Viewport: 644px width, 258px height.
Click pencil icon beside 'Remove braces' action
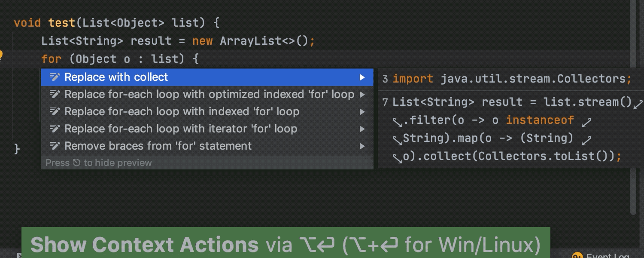(55, 146)
